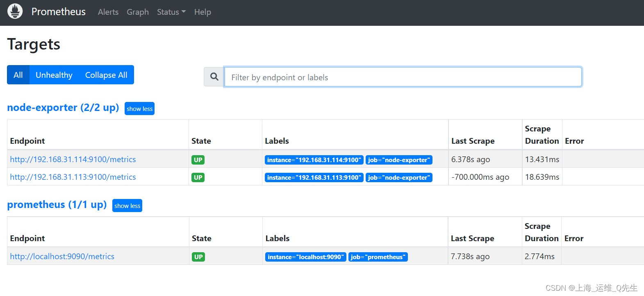Click the prometheus (1/1 up) heading
The image size is (644, 296).
coord(57,205)
